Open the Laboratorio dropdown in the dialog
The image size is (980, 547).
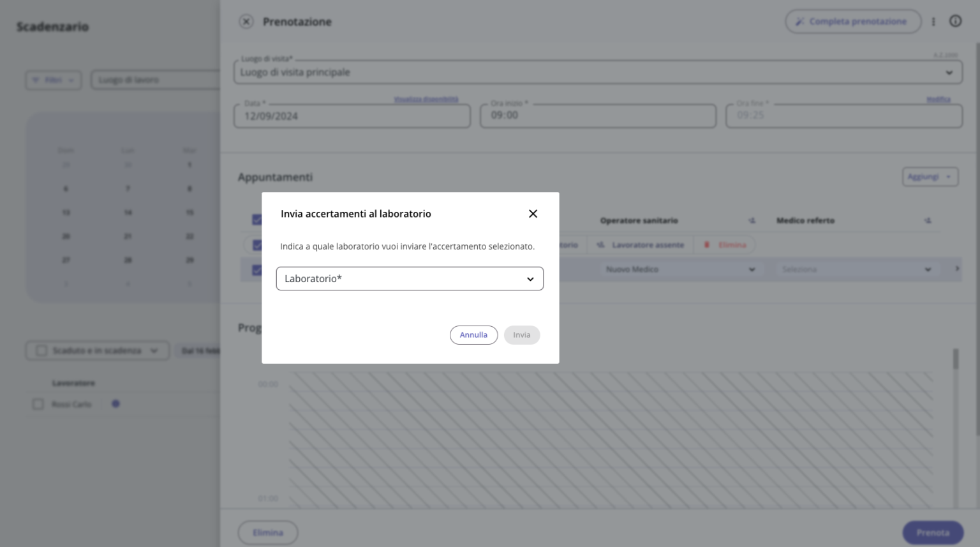click(x=410, y=278)
